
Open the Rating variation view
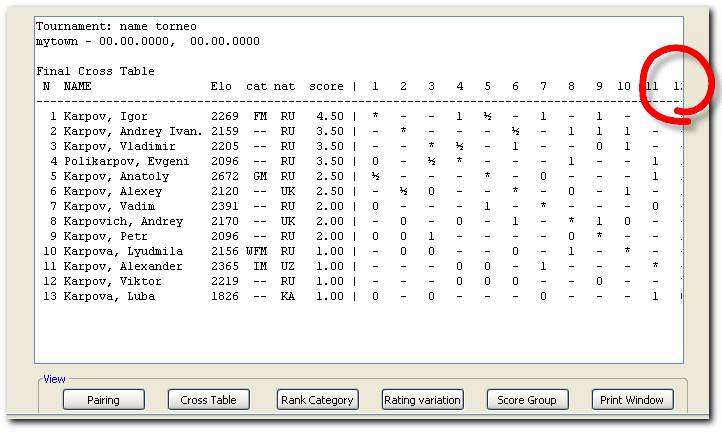(x=422, y=400)
